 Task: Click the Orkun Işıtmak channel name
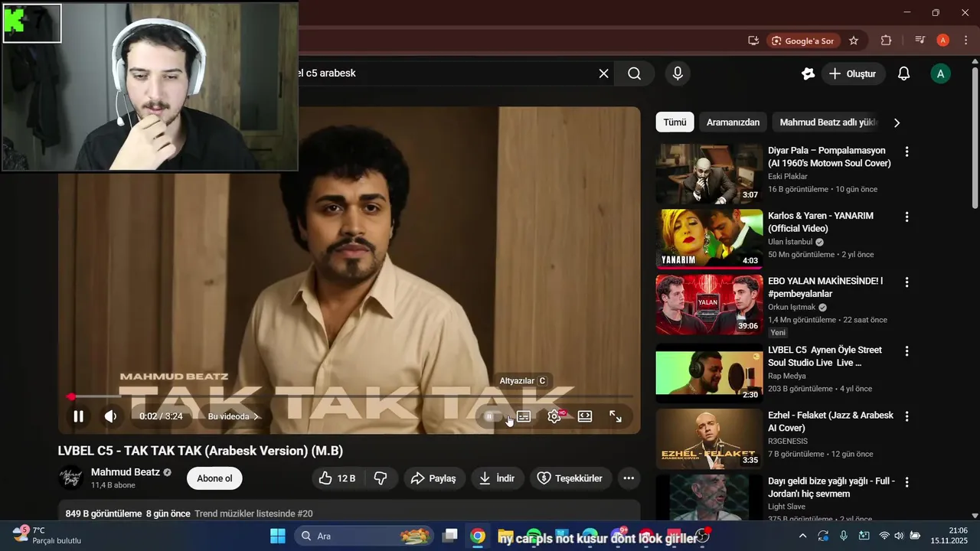[x=791, y=307]
